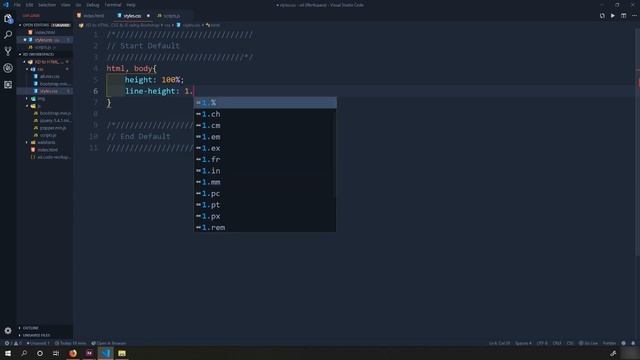The width and height of the screenshot is (640, 360).
Task: Click errors and warnings status bar indicator
Action: click(x=13, y=343)
